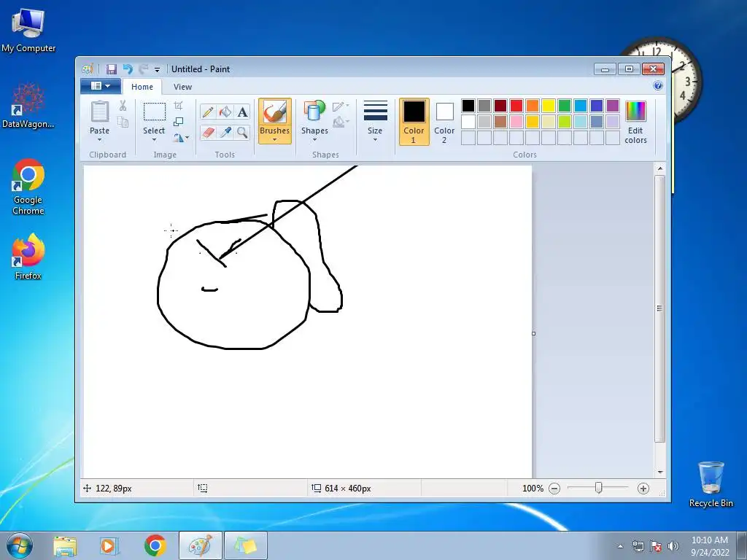
Task: Click the Undo arrow
Action: [x=127, y=69]
